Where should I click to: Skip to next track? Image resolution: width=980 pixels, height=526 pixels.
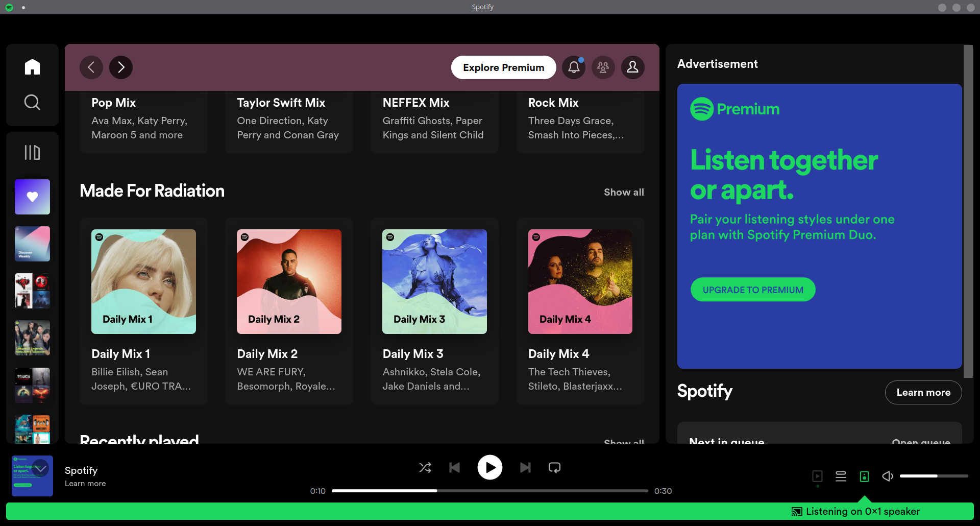point(525,468)
